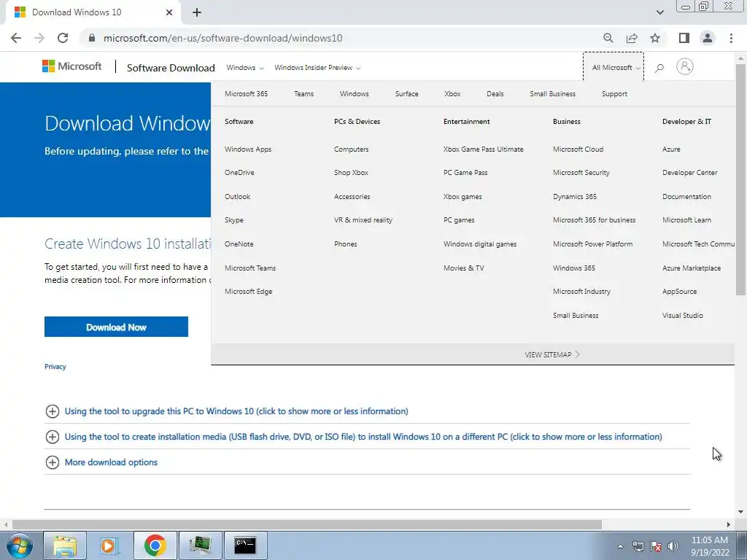Click the Chrome taskbar icon

[x=155, y=545]
